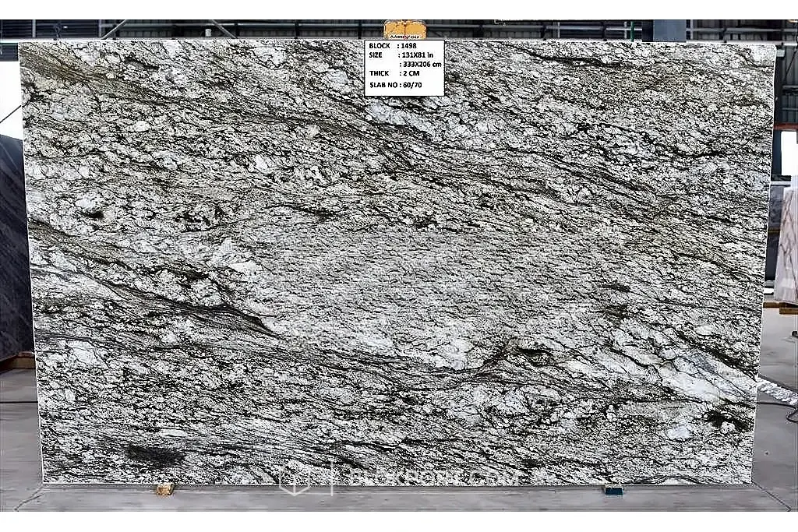
Task: Click the blue support block under slab
Action: coord(613,491)
